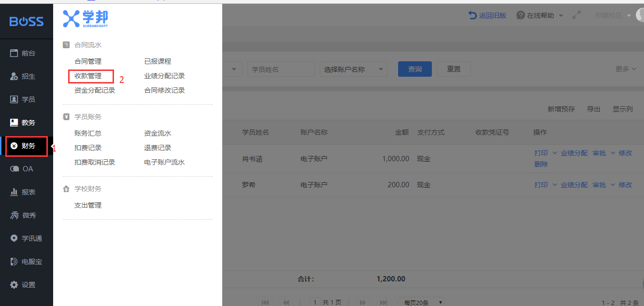This screenshot has height=306, width=644.
Task: Click amount 1,000.00 cell
Action: (x=396, y=159)
